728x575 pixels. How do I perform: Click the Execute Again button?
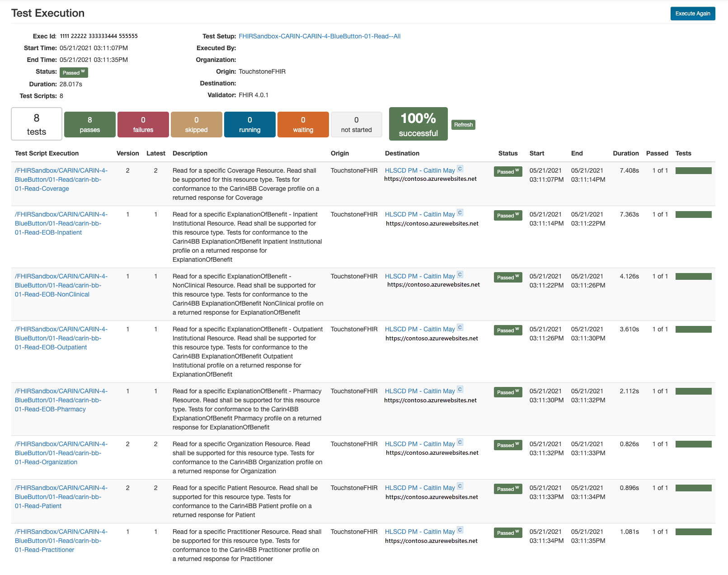pyautogui.click(x=693, y=14)
